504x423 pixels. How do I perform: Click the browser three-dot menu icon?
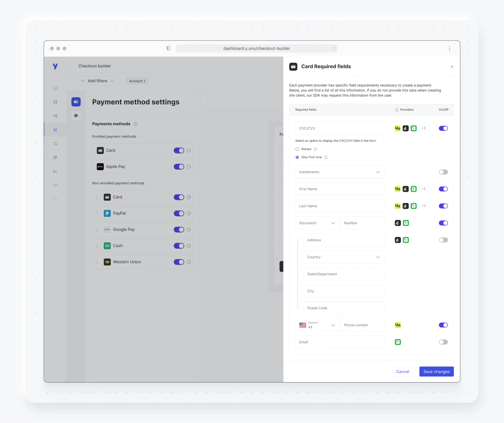pos(449,48)
